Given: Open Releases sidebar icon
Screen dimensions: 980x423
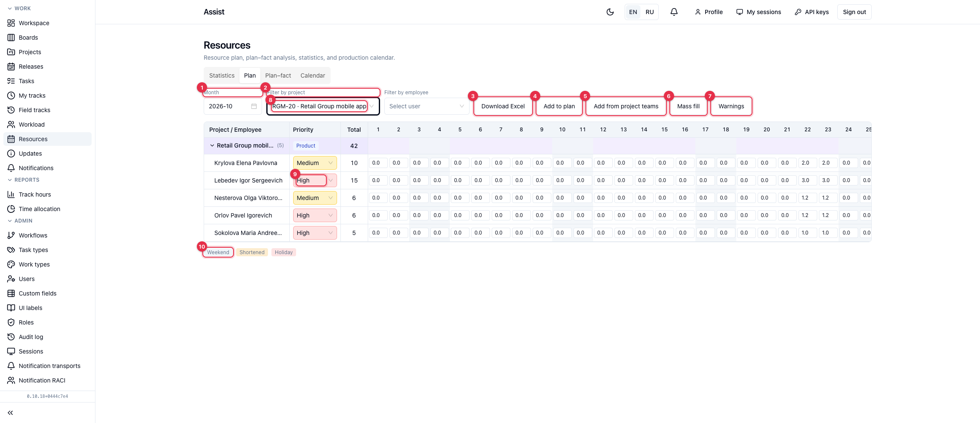Looking at the screenshot, I should point(11,67).
